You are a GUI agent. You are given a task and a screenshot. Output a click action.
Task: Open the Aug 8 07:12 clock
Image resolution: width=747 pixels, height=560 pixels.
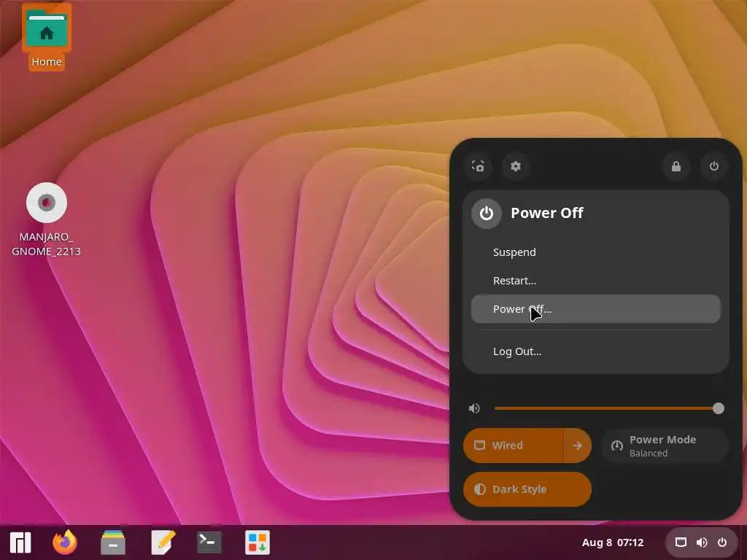point(613,542)
